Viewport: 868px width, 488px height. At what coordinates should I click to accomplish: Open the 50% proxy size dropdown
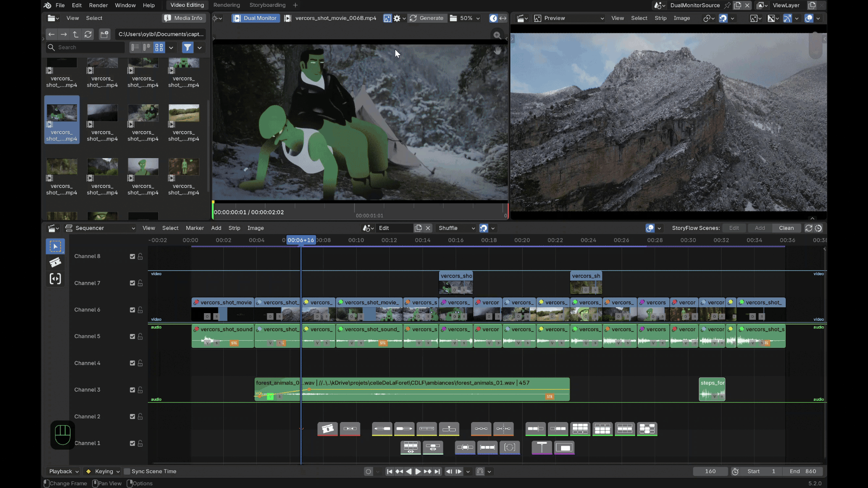[x=466, y=19]
